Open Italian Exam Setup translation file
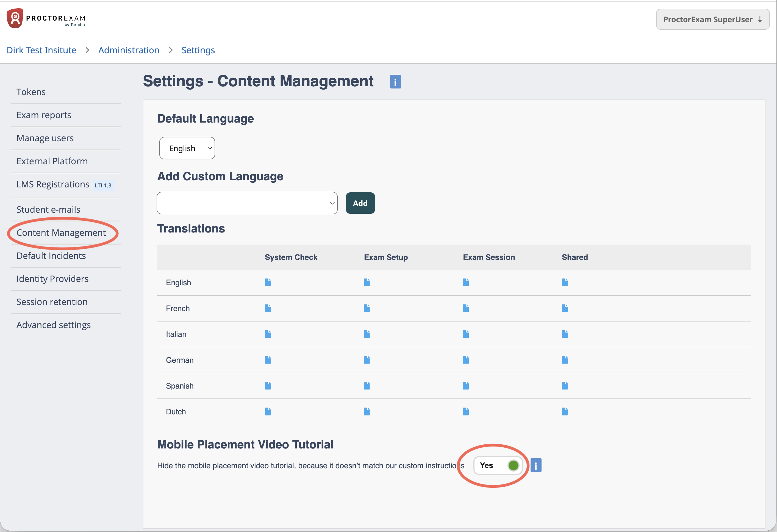 367,334
